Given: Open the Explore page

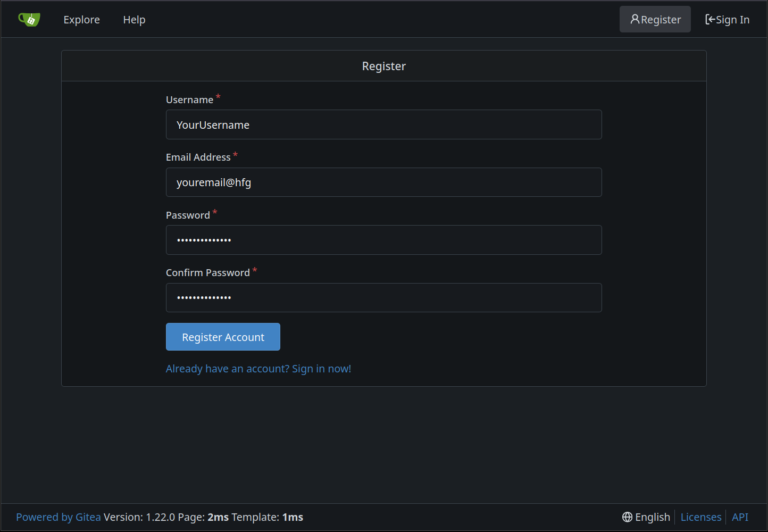Looking at the screenshot, I should click(81, 20).
